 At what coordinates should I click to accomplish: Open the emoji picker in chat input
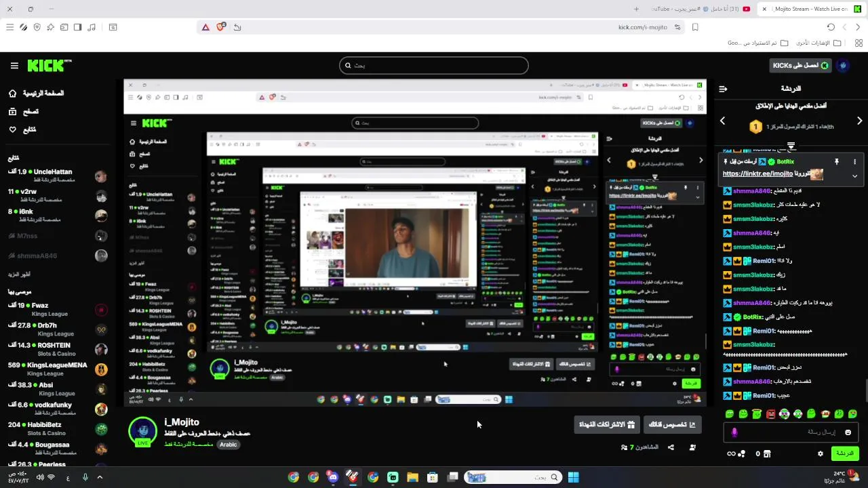pyautogui.click(x=848, y=432)
